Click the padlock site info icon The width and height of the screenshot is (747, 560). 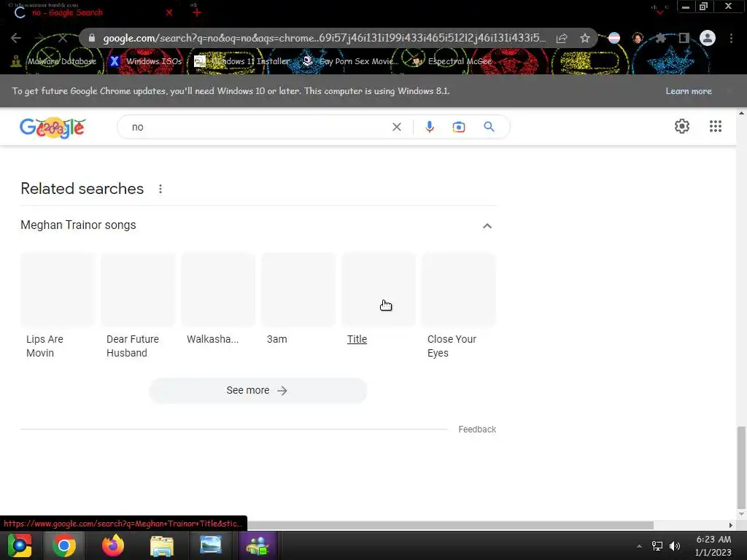pos(92,38)
